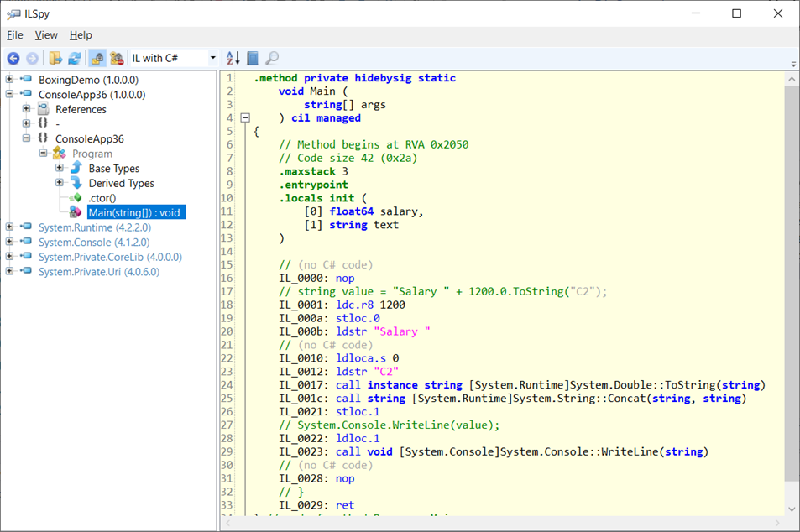Open the View menu
The width and height of the screenshot is (800, 532).
click(46, 35)
